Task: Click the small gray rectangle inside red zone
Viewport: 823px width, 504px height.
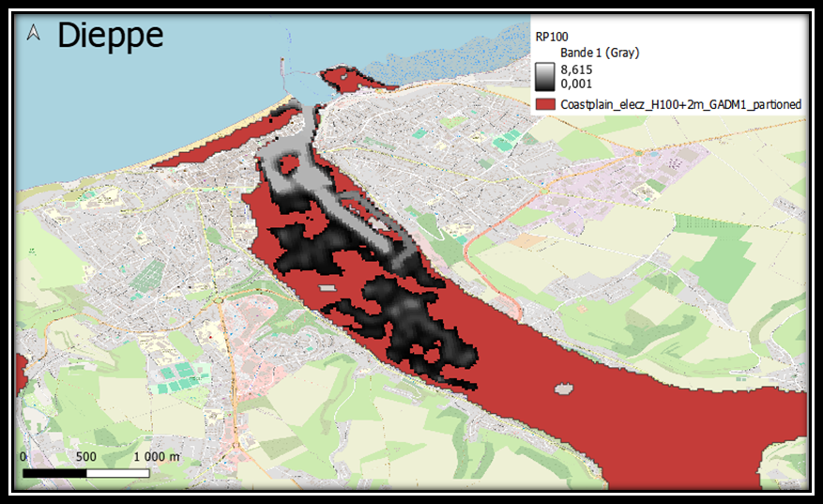Action: (x=326, y=289)
